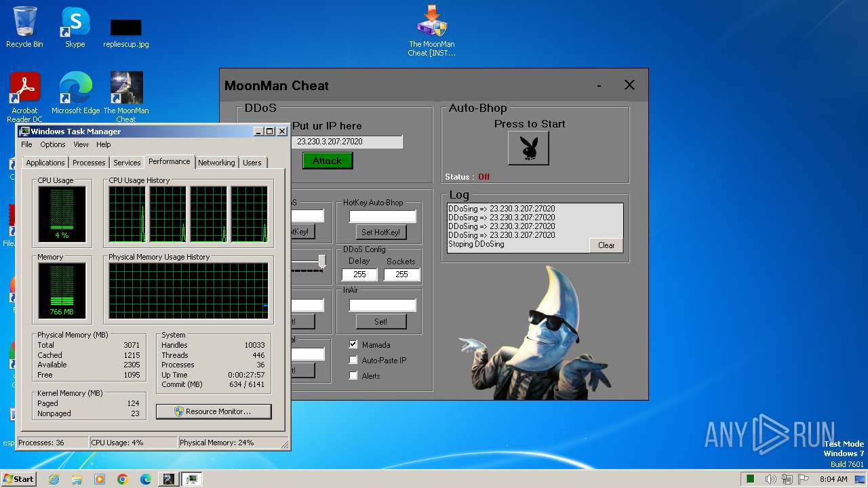The height and width of the screenshot is (488, 868).
Task: Select The MoonMan Cheat desktop shortcut
Action: tap(126, 98)
